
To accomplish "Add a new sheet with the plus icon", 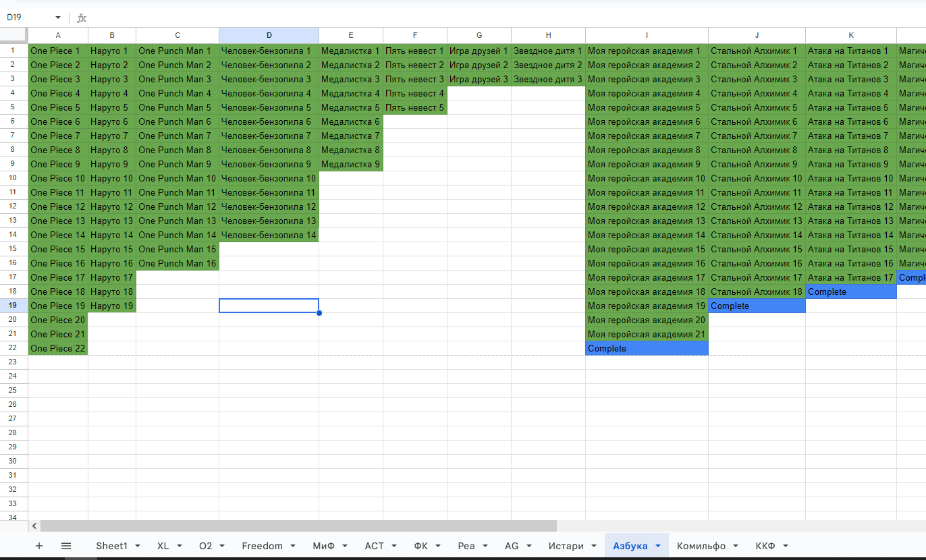I will (x=38, y=546).
